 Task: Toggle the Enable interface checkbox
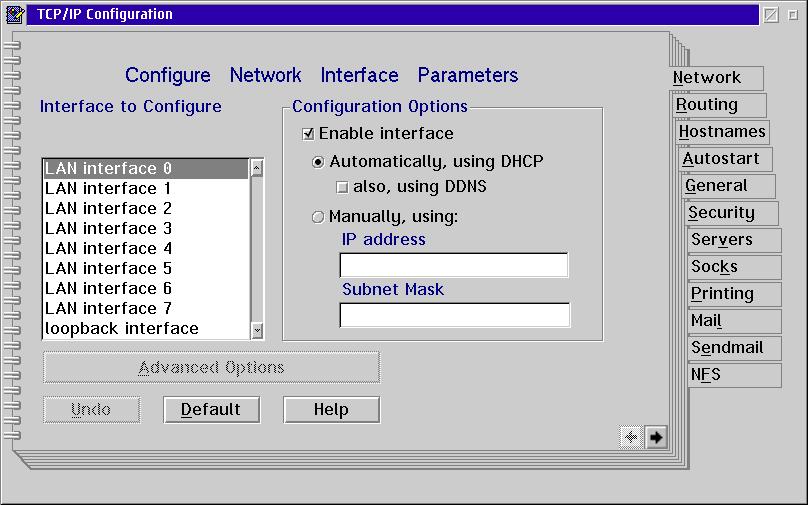tap(308, 134)
